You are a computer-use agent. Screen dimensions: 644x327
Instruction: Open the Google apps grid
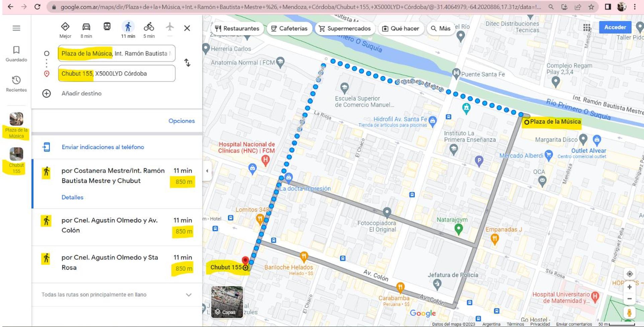587,27
